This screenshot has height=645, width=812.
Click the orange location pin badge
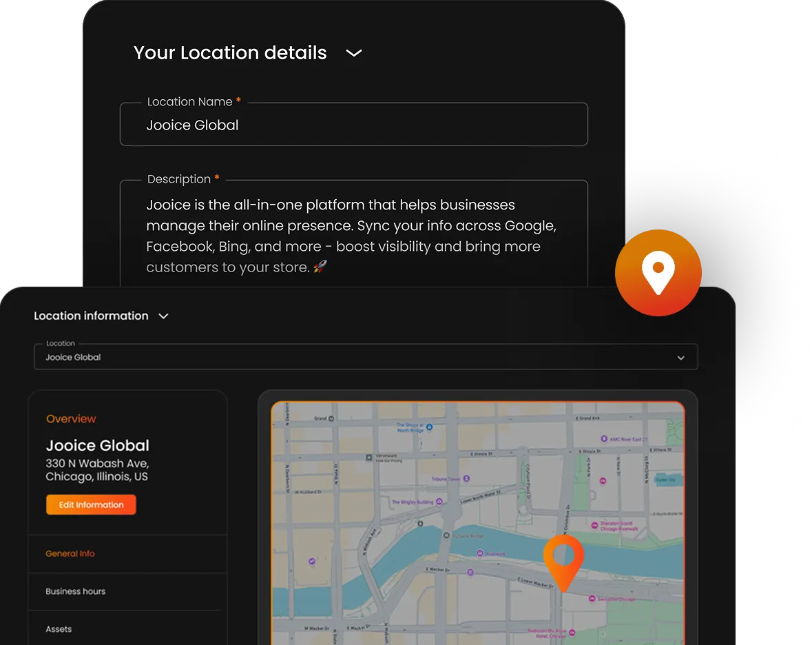(x=658, y=272)
